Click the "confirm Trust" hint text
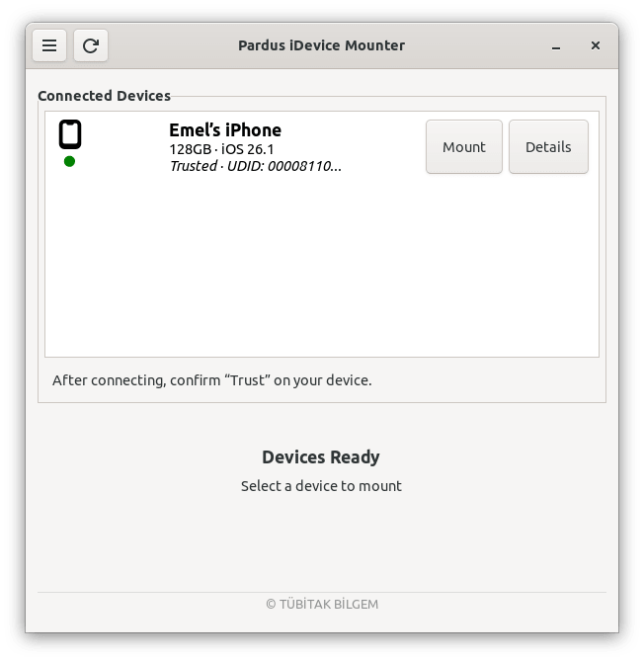 tap(211, 379)
